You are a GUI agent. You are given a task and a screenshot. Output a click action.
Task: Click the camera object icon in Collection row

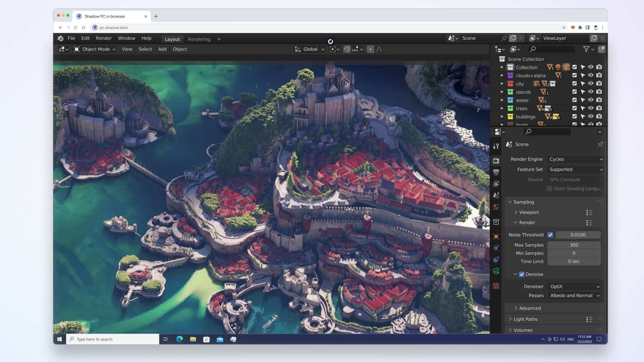(x=566, y=67)
